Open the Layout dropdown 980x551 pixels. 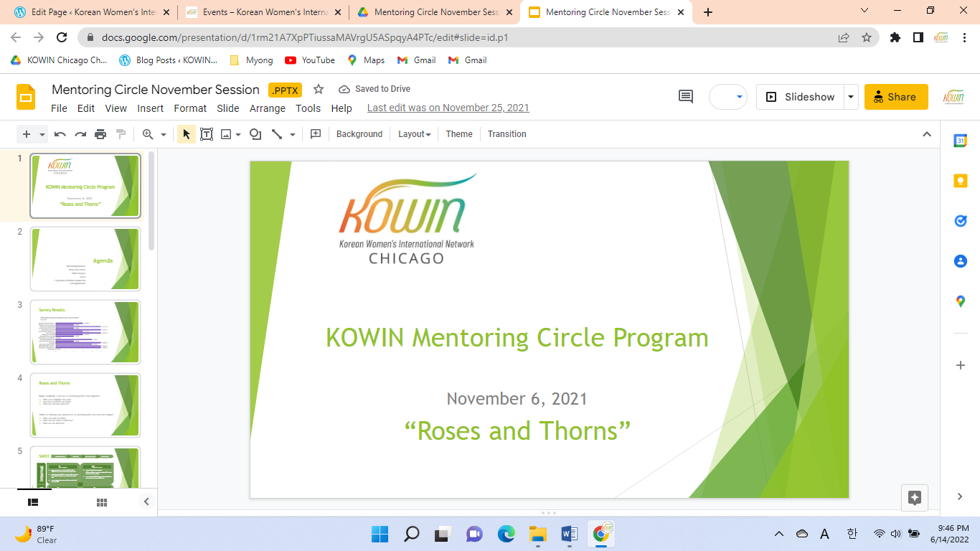pos(414,134)
